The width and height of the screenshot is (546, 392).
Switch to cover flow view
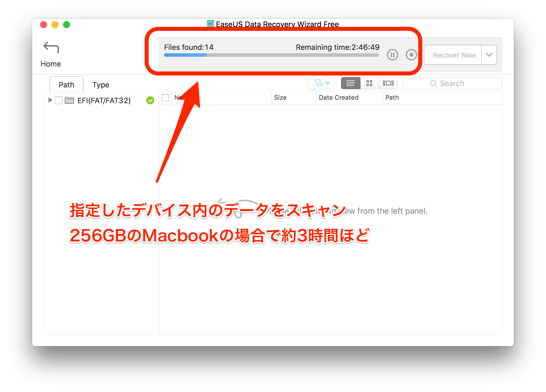[388, 83]
